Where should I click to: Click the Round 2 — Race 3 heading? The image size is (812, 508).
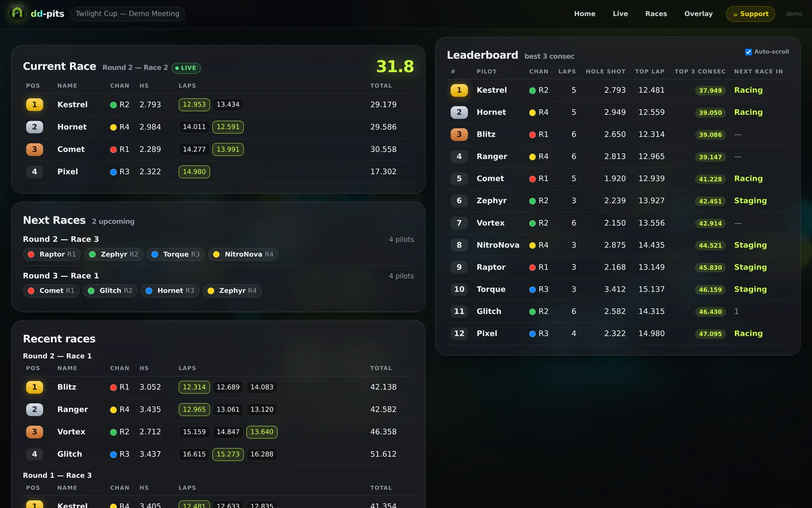tap(61, 239)
